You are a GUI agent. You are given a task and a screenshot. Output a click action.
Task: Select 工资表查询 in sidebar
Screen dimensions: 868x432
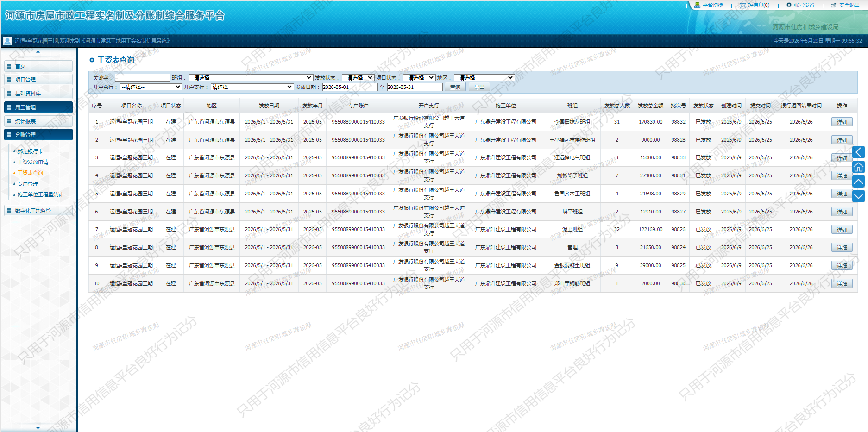point(30,173)
